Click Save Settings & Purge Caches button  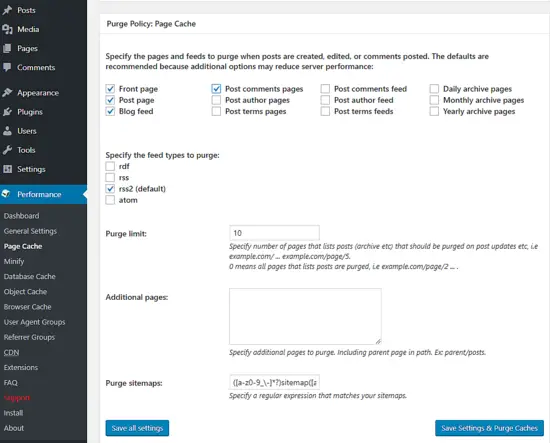(489, 428)
